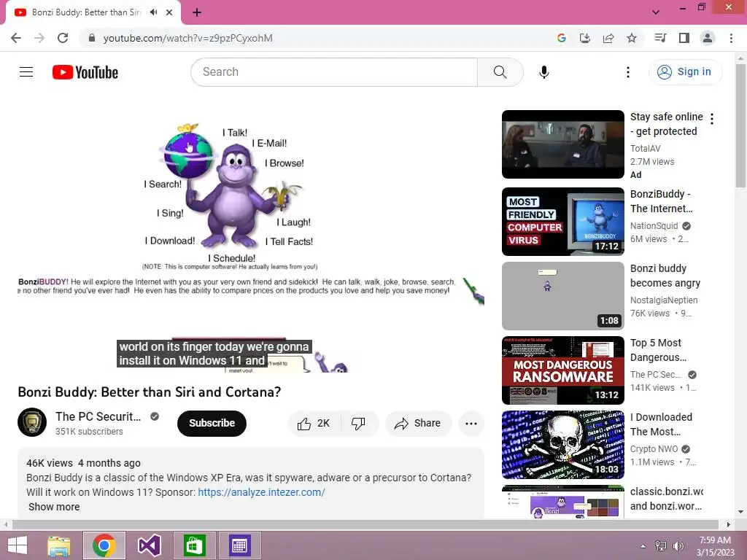Click Crypto NWO channel name

pyautogui.click(x=654, y=448)
